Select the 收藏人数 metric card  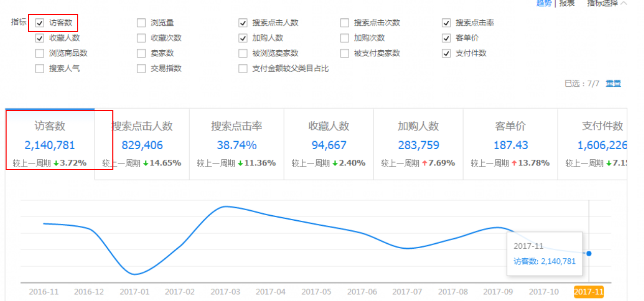(328, 144)
